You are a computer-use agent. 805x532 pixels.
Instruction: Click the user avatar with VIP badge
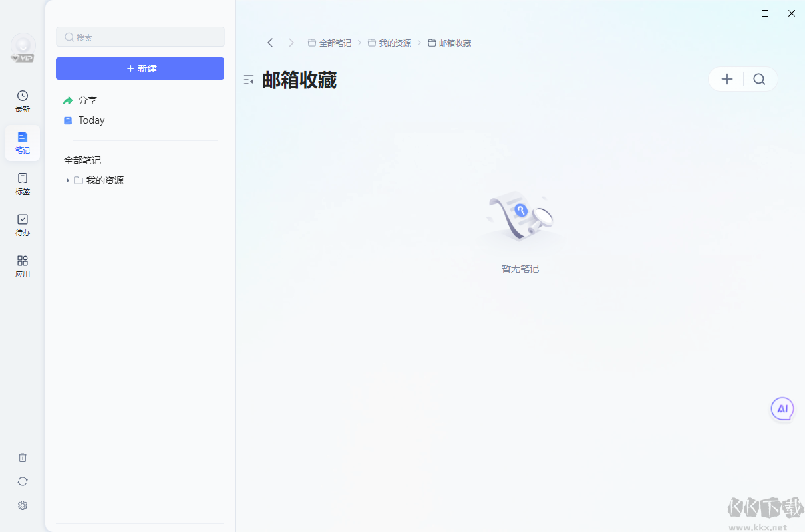pyautogui.click(x=23, y=47)
